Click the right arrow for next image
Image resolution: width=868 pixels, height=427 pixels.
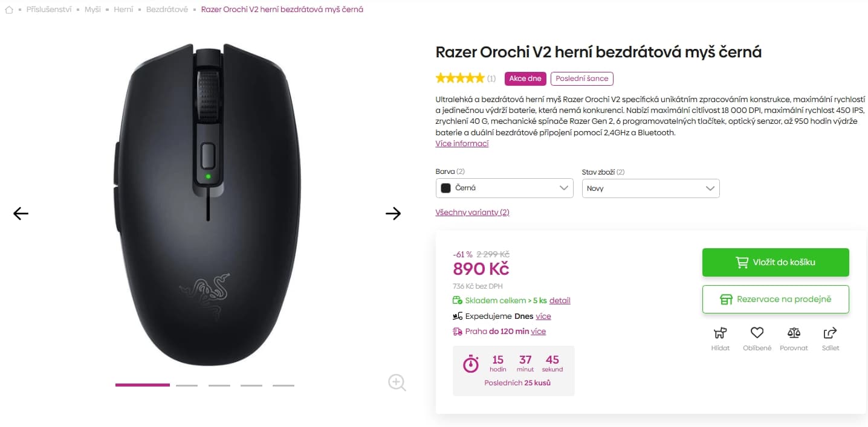point(394,213)
